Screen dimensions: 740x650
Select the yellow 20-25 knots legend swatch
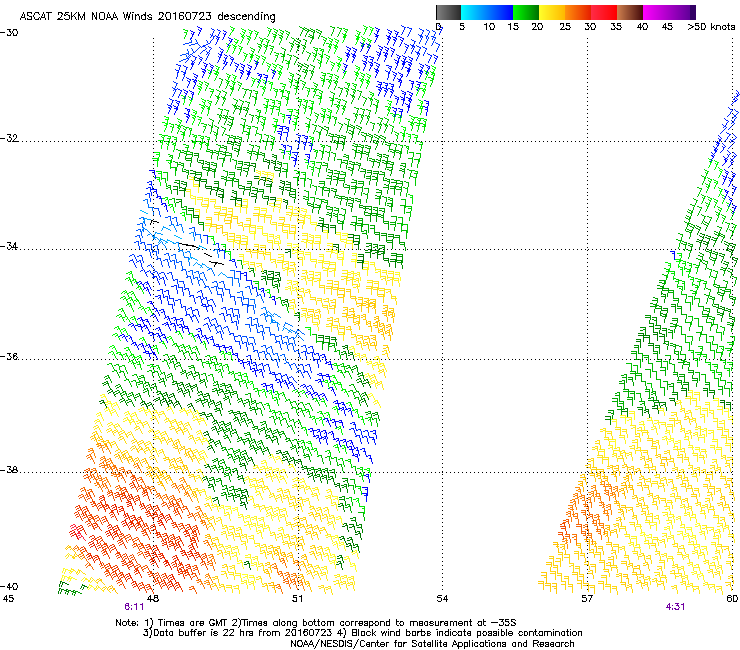tap(552, 12)
